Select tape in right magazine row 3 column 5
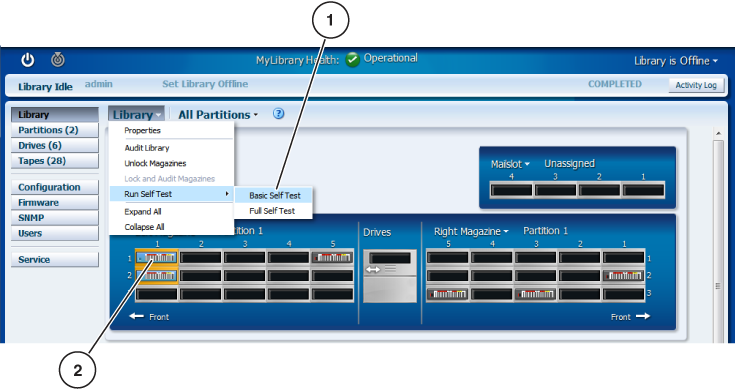 click(x=448, y=294)
